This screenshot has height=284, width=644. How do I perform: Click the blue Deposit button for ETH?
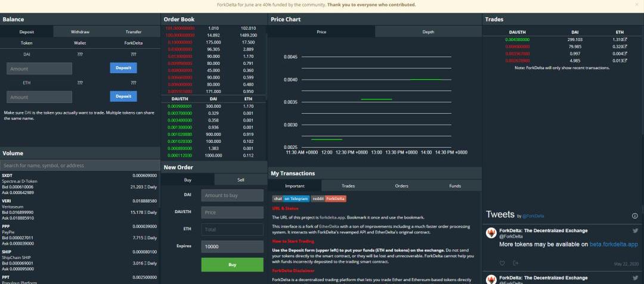pos(123,96)
